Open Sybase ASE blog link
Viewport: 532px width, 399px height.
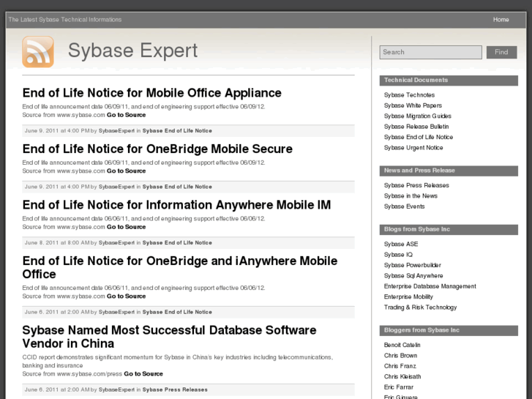(x=401, y=244)
